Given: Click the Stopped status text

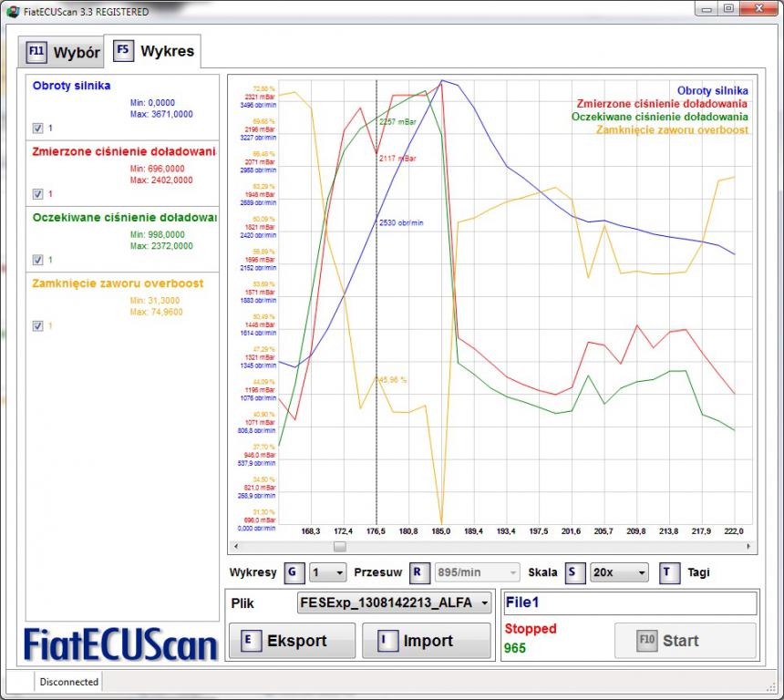Looking at the screenshot, I should pyautogui.click(x=531, y=629).
